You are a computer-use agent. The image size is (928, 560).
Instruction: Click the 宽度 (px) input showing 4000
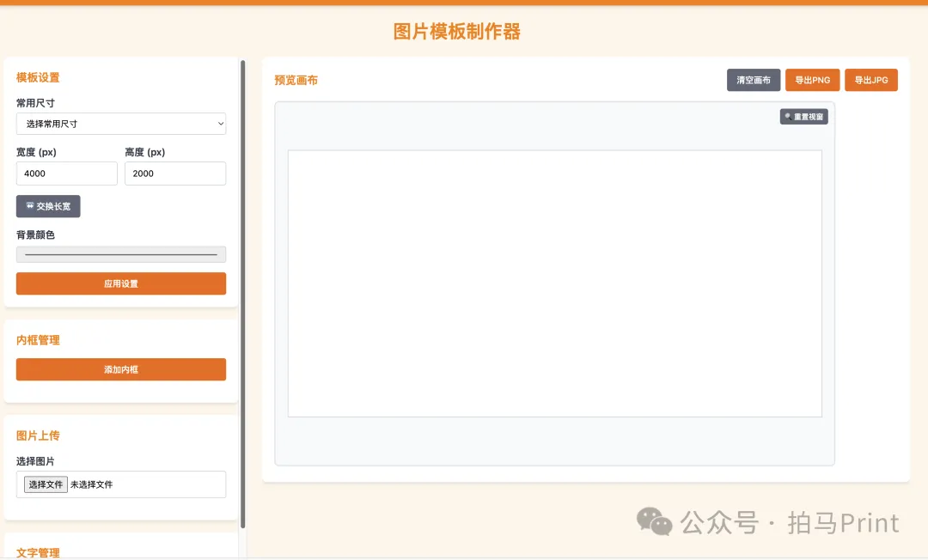[67, 173]
